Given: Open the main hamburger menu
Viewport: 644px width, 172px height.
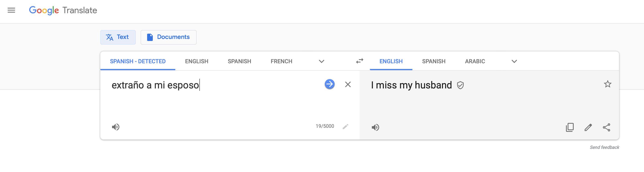Looking at the screenshot, I should 11,10.
